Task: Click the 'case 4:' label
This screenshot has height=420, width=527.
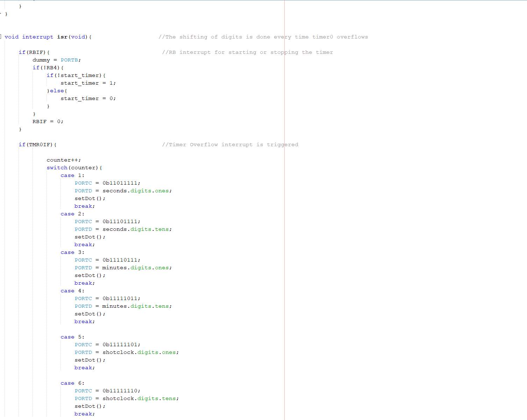Action: (x=72, y=291)
